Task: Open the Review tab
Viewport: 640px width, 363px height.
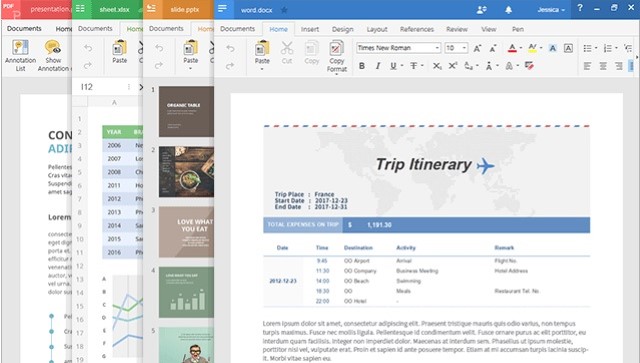Action: click(457, 29)
